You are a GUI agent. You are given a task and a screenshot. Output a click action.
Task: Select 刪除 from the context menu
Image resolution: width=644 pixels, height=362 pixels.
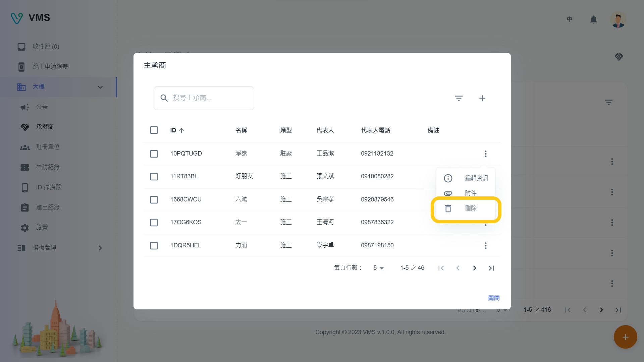coord(470,208)
